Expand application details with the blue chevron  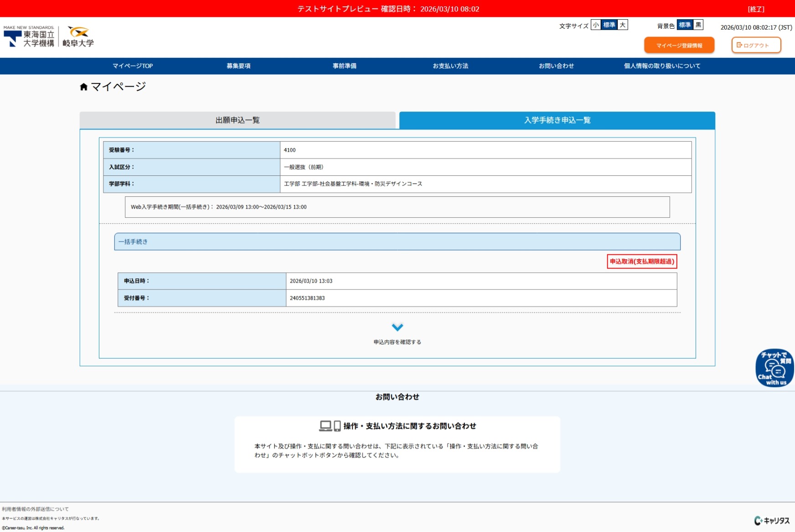397,327
